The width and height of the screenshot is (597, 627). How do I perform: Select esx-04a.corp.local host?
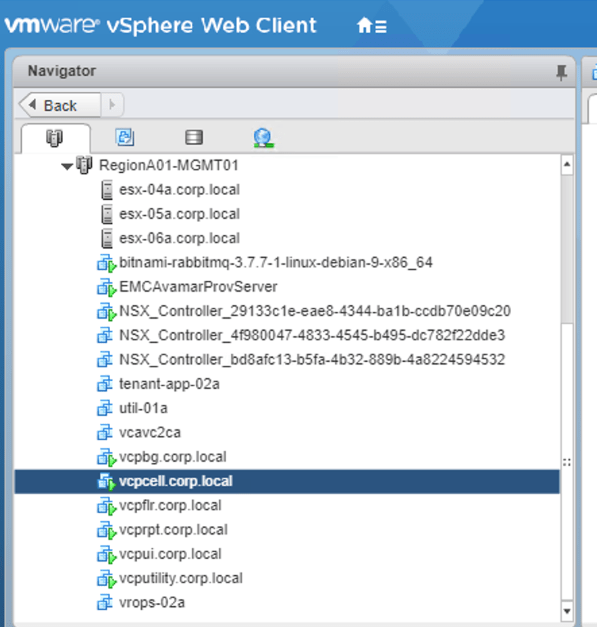point(179,190)
